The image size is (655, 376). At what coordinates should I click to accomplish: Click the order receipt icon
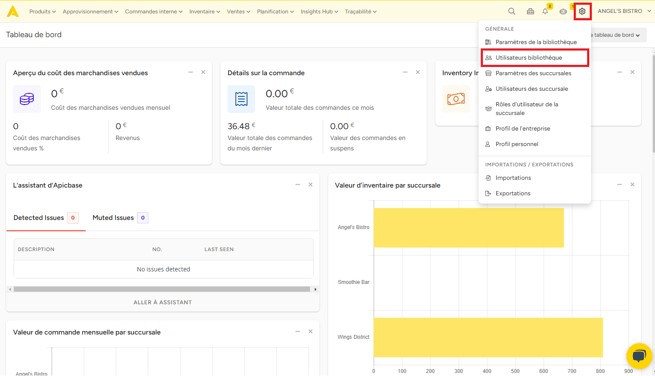pyautogui.click(x=241, y=99)
